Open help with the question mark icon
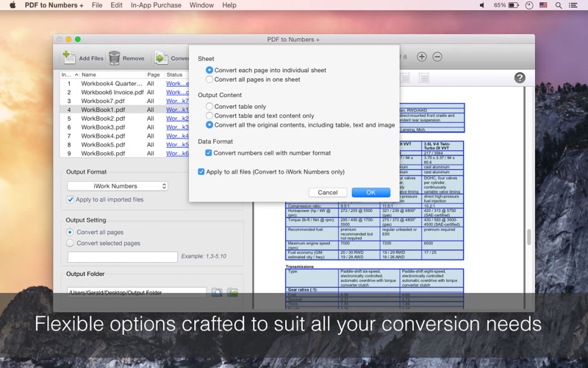 click(520, 78)
